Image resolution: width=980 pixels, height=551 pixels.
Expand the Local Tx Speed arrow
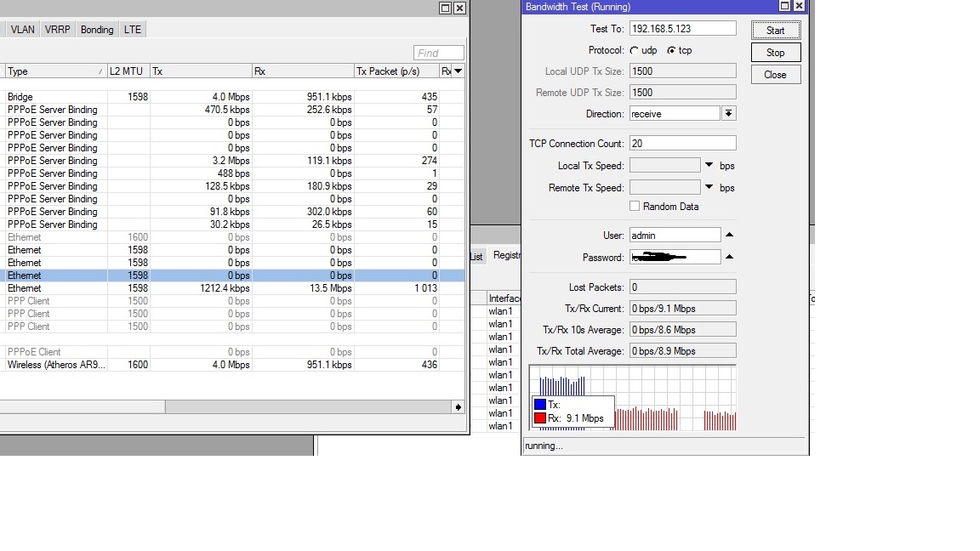pyautogui.click(x=709, y=166)
